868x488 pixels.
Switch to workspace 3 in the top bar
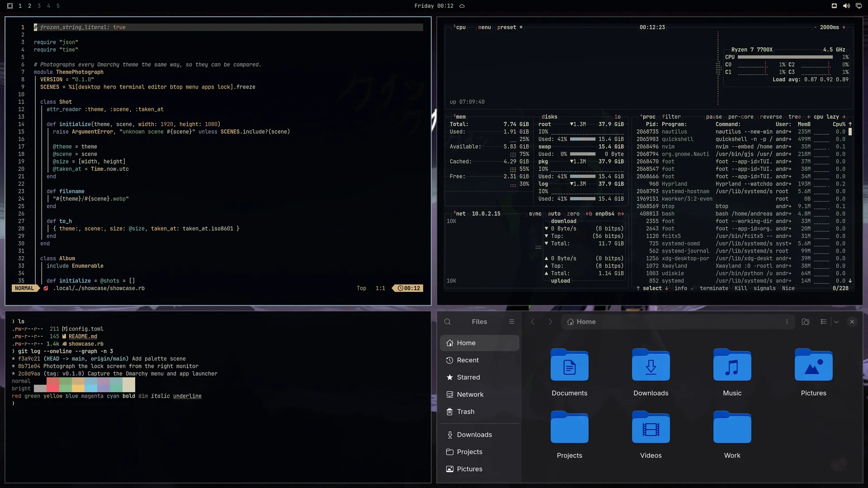[x=39, y=6]
